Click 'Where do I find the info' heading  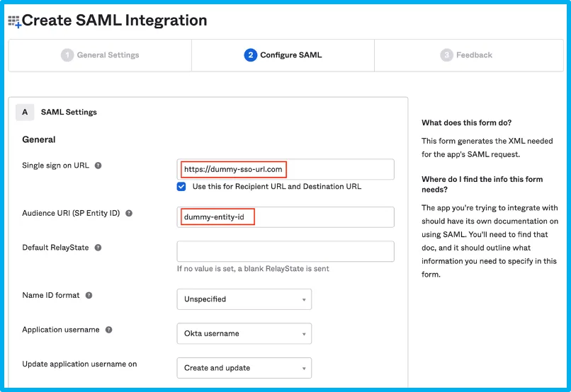(482, 185)
